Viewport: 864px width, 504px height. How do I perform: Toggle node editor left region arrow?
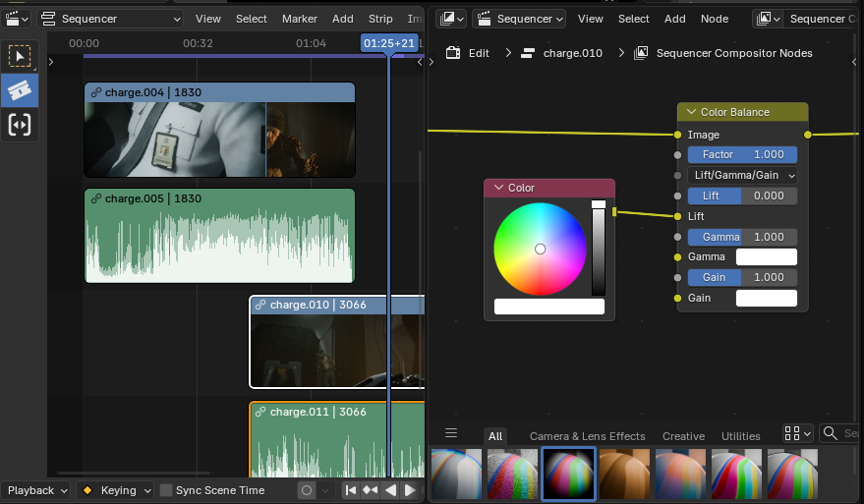(x=432, y=62)
